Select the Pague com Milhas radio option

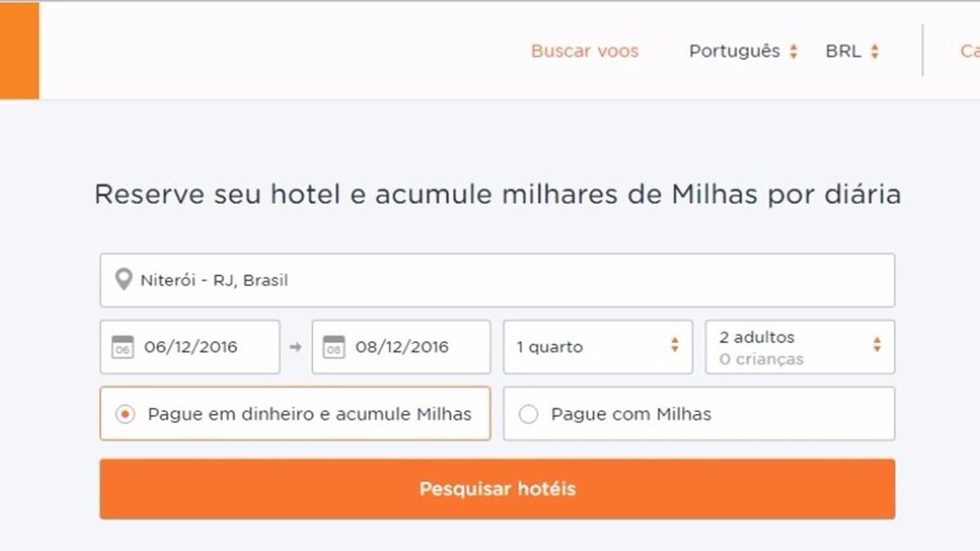pos(528,414)
